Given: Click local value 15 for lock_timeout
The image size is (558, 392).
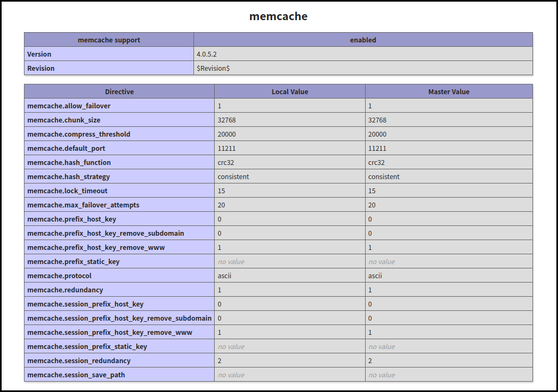Looking at the screenshot, I should coord(221,191).
